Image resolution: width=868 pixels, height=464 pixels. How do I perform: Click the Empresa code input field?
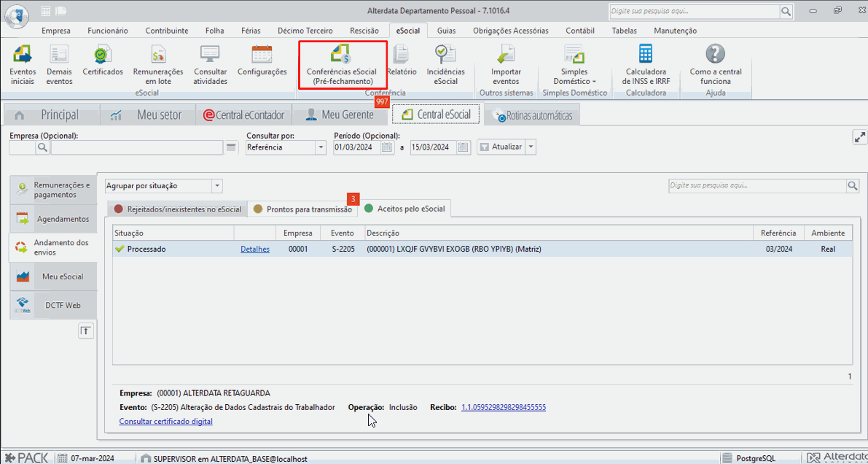[23, 147]
